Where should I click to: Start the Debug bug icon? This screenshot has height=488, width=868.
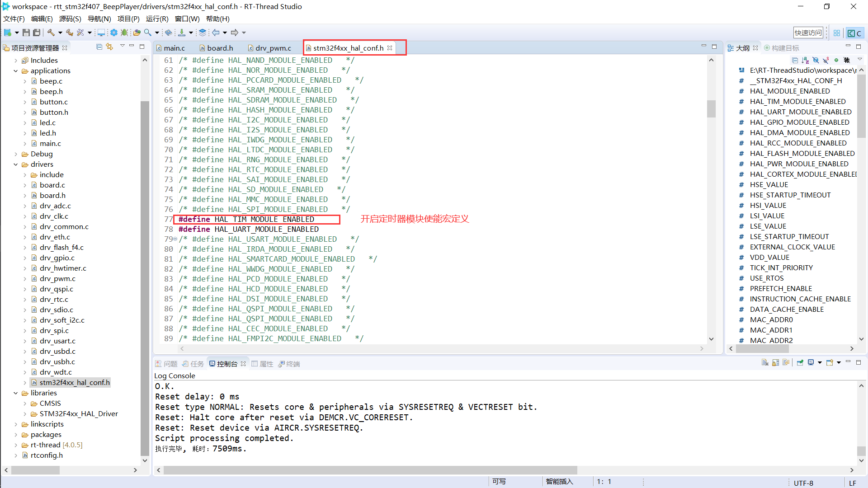coord(124,32)
